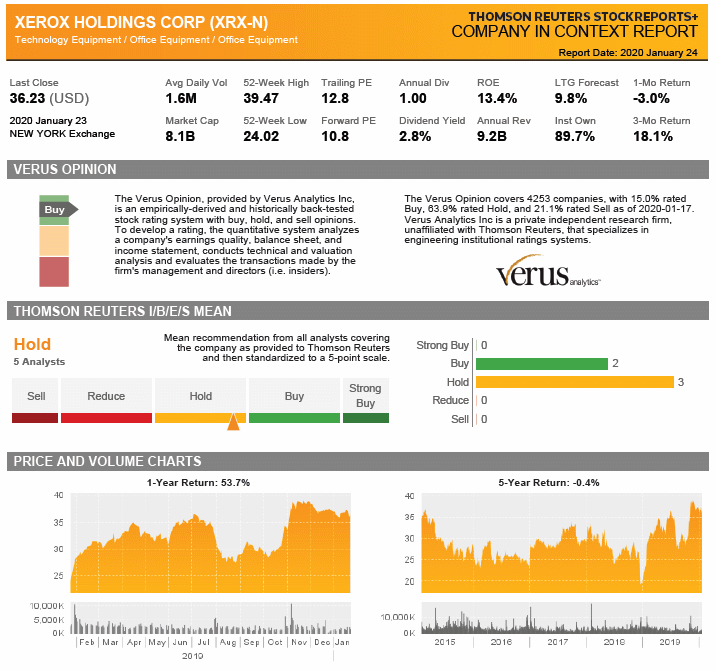Click the 52-Week High value 39.47
The height and width of the screenshot is (671, 716).
(x=261, y=98)
